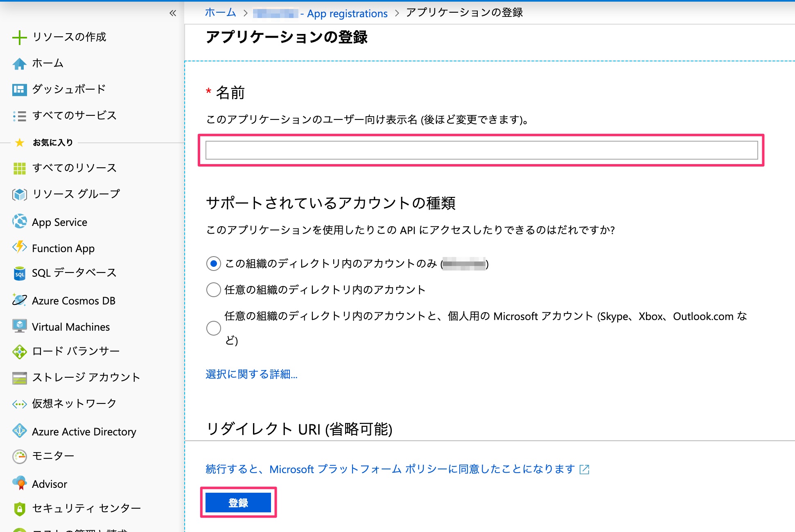Image resolution: width=795 pixels, height=532 pixels.
Task: Click the 登録 button to register
Action: [238, 503]
